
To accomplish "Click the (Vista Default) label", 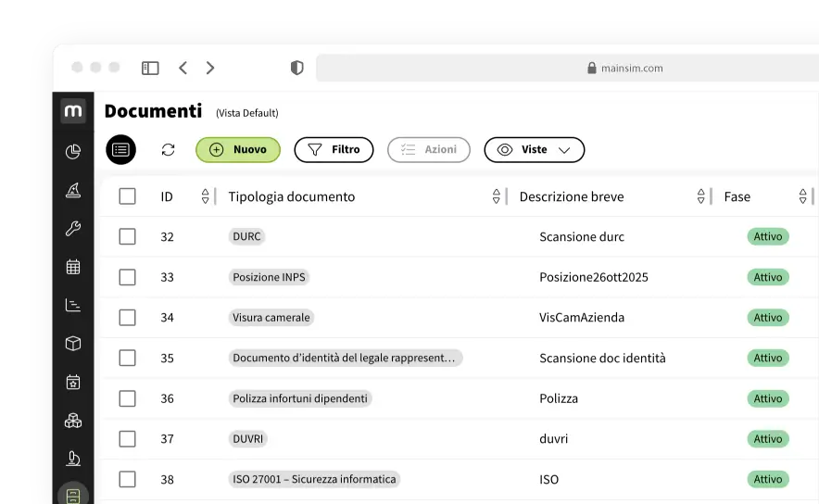I will [247, 113].
